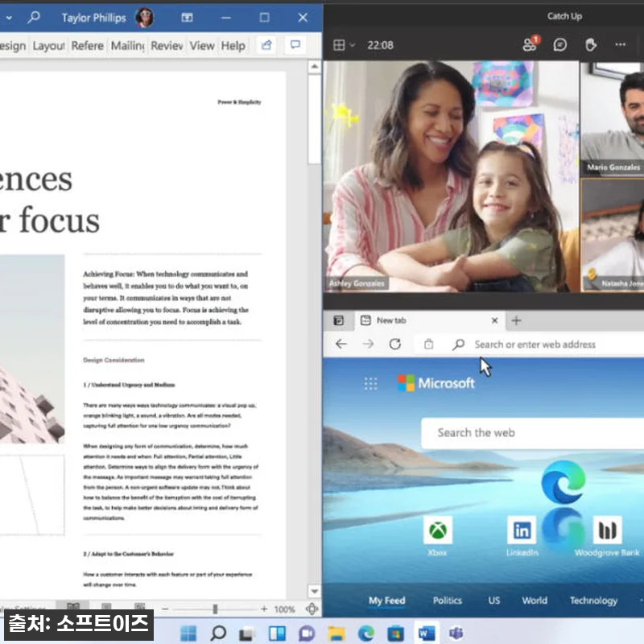Image resolution: width=644 pixels, height=644 pixels.
Task: Open the Microsoft apps grid launcher
Action: 370,383
